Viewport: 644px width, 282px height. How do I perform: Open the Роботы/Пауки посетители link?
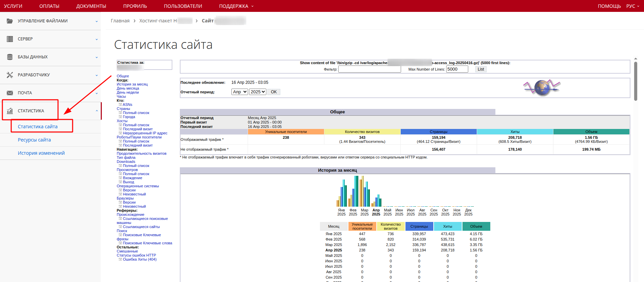click(139, 137)
